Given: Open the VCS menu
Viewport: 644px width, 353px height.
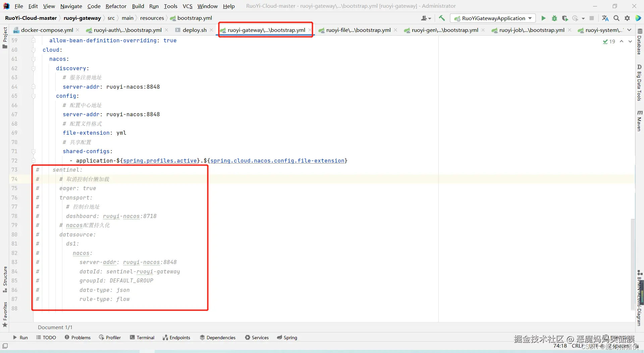Looking at the screenshot, I should [x=187, y=6].
